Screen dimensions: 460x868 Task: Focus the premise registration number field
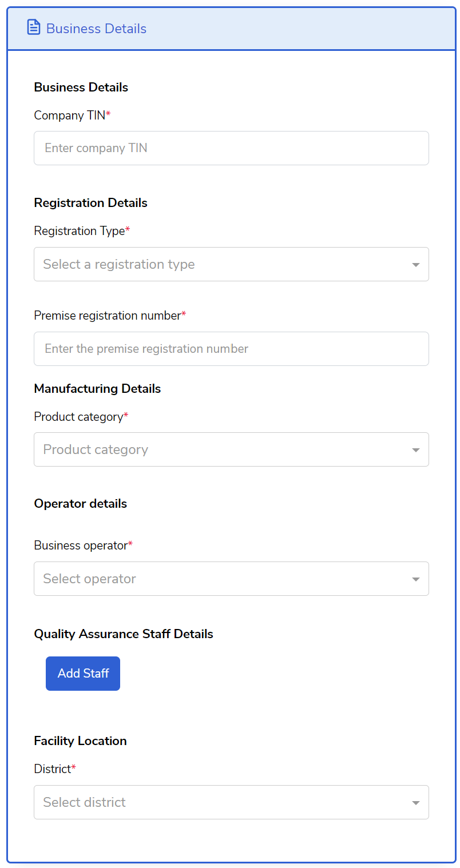click(x=231, y=349)
